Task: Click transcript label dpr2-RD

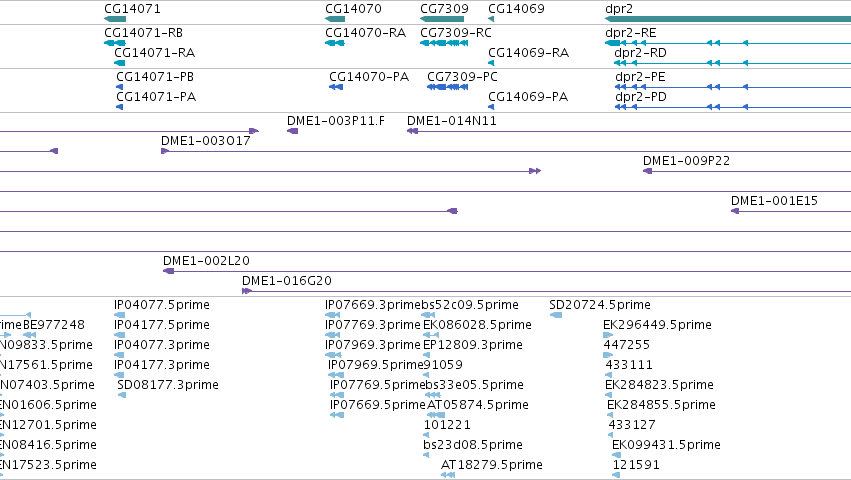Action: click(640, 53)
